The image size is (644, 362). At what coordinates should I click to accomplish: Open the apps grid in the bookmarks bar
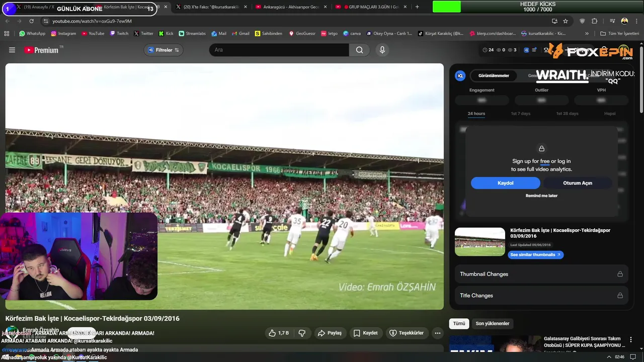pyautogui.click(x=7, y=33)
